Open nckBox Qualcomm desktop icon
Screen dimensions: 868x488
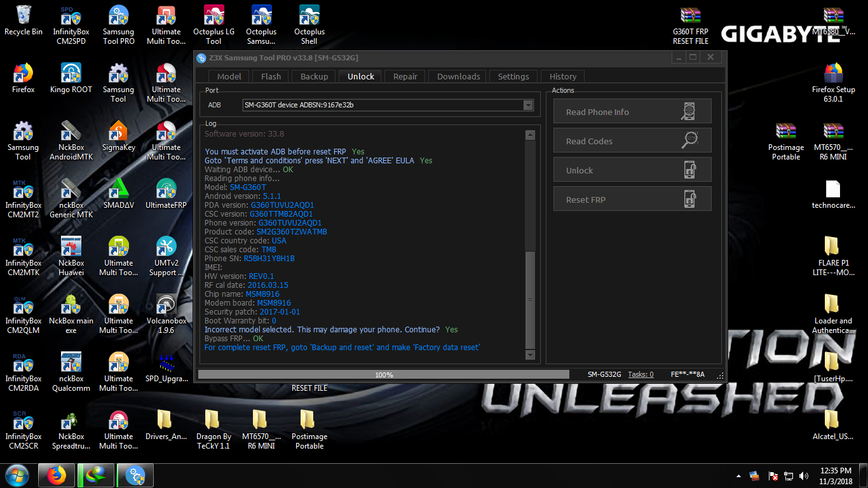[x=71, y=372]
